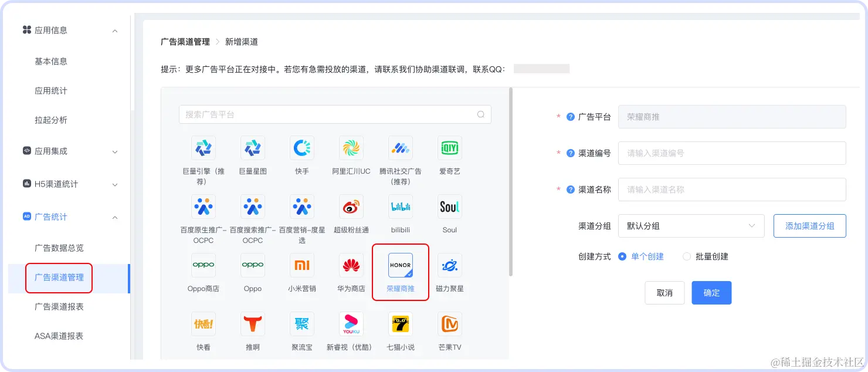
Task: Choose the 华为商店 platform icon
Action: click(351, 265)
